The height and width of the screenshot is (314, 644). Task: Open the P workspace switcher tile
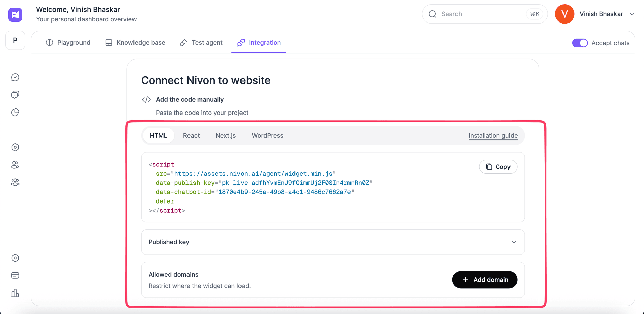point(15,40)
